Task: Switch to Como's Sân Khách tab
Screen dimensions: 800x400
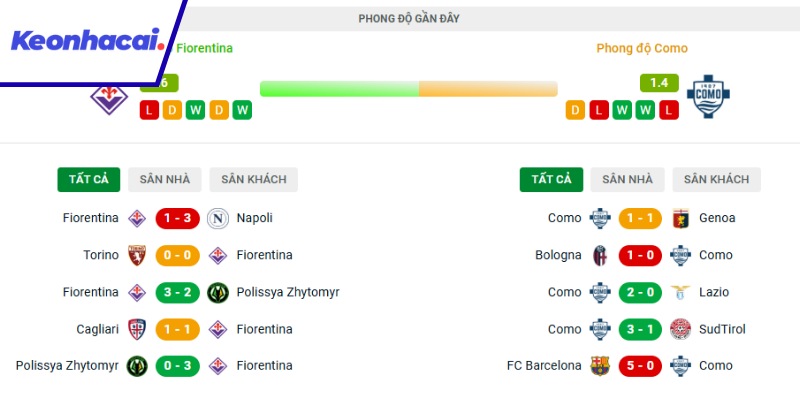Action: [716, 180]
